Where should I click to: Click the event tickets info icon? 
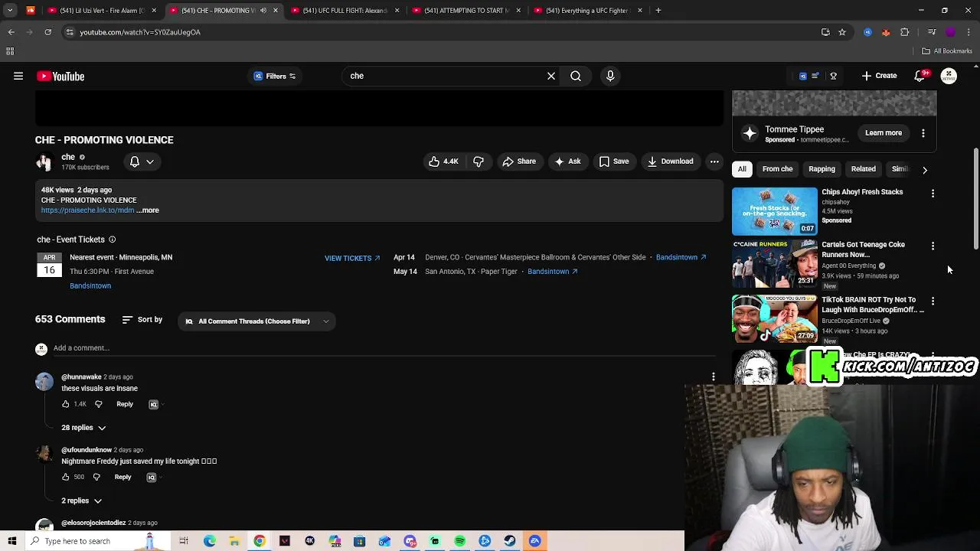[x=112, y=240]
